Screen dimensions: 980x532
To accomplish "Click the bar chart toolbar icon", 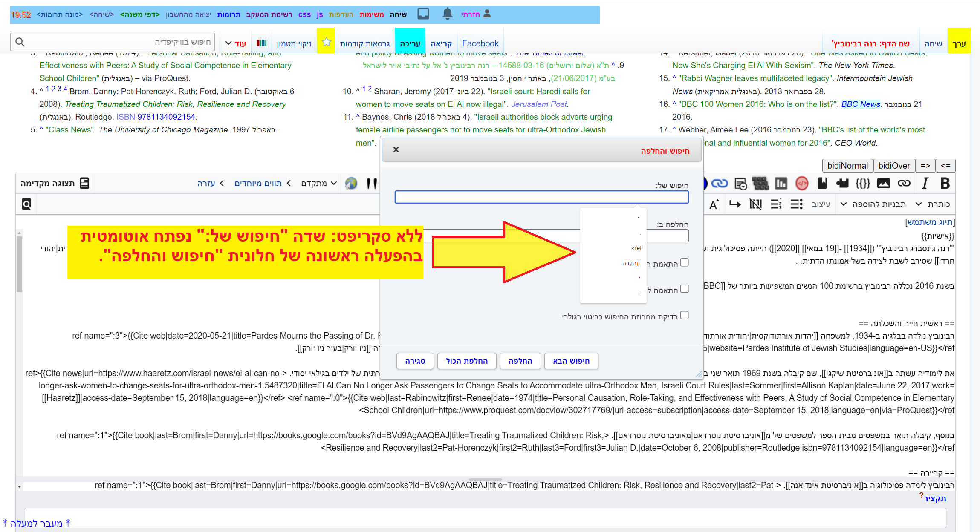I will pos(781,184).
